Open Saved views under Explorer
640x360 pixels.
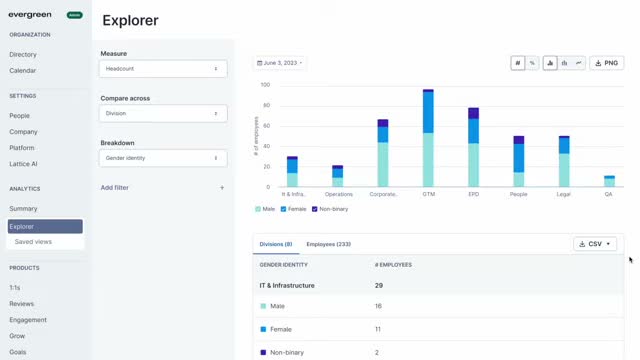(33, 242)
